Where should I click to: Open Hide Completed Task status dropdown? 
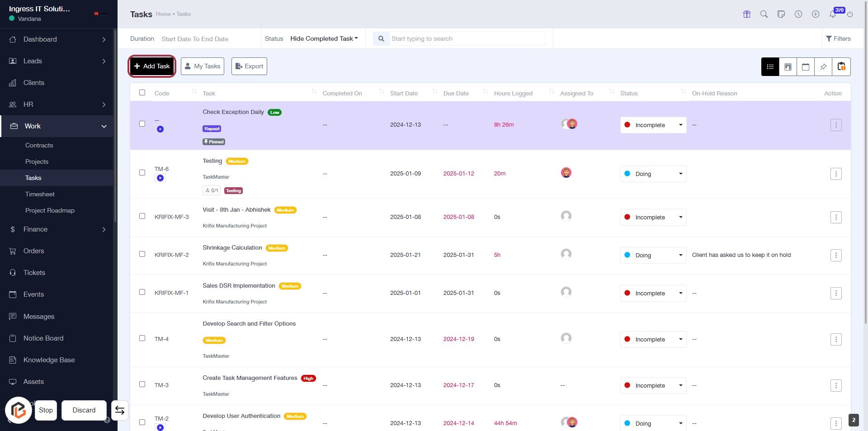pos(324,39)
